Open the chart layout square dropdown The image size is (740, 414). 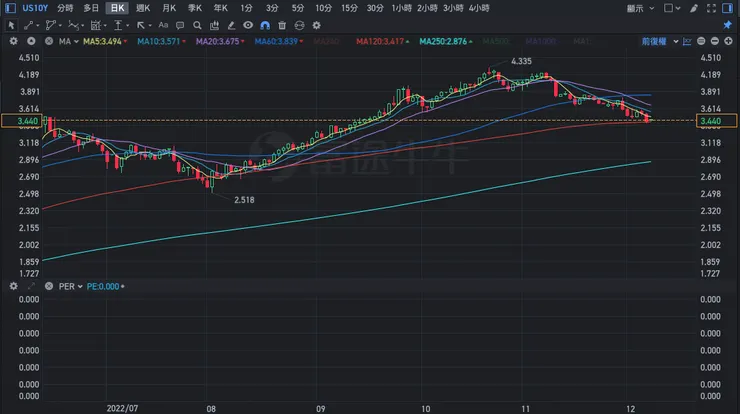672,8
